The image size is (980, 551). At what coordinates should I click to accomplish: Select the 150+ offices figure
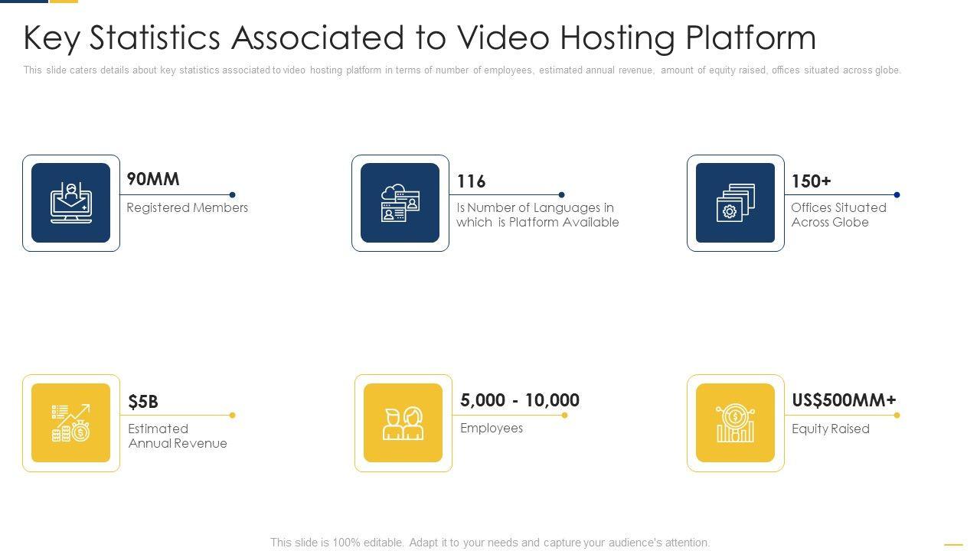pyautogui.click(x=811, y=181)
